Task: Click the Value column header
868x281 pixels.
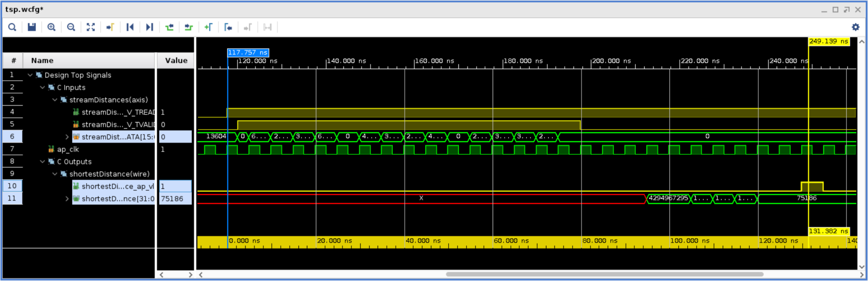Action: point(176,61)
